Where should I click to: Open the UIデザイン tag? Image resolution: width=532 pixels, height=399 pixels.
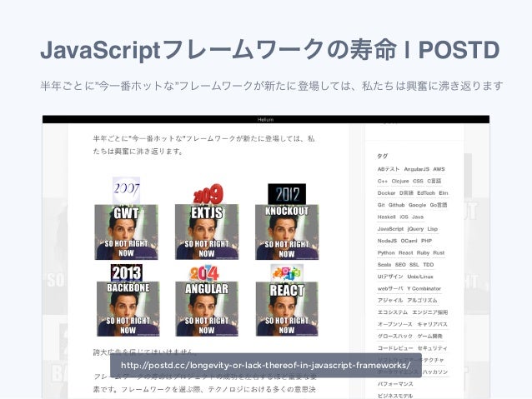pos(390,277)
